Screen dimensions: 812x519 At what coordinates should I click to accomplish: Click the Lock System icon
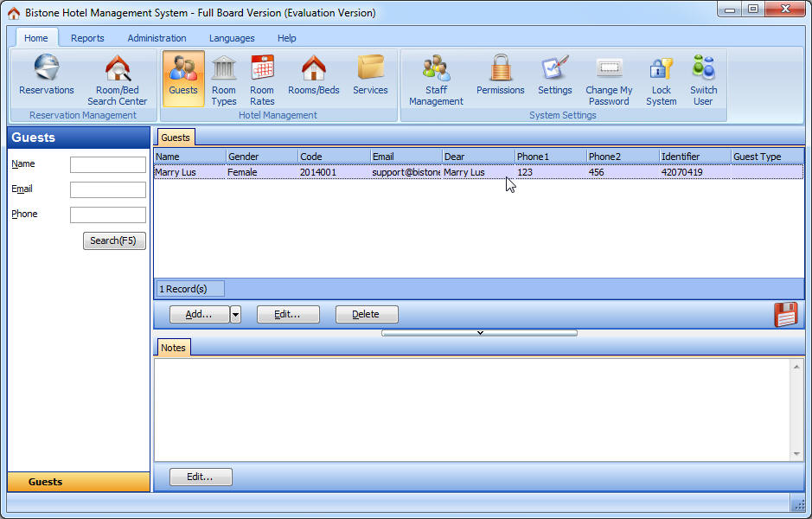coord(661,80)
